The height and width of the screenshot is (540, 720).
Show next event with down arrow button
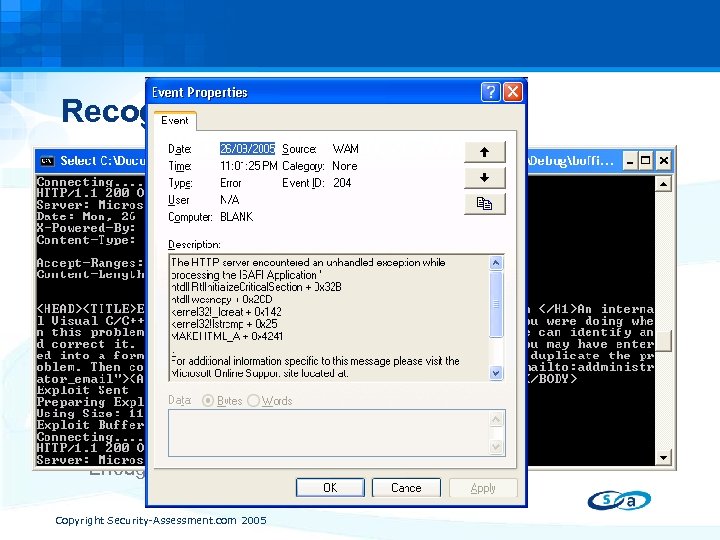click(484, 178)
